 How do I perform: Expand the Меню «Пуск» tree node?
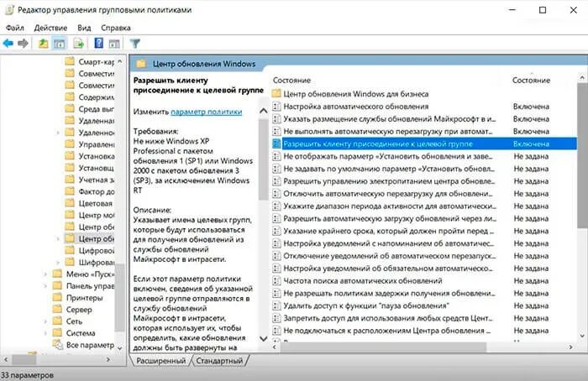point(46,274)
